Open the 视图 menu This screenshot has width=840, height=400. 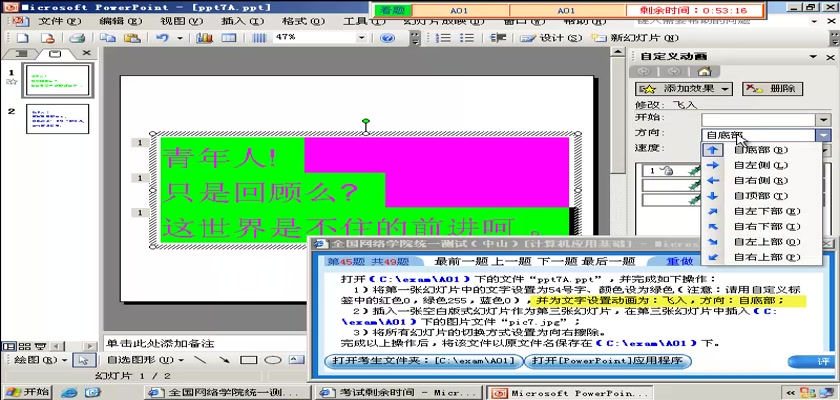(x=182, y=21)
